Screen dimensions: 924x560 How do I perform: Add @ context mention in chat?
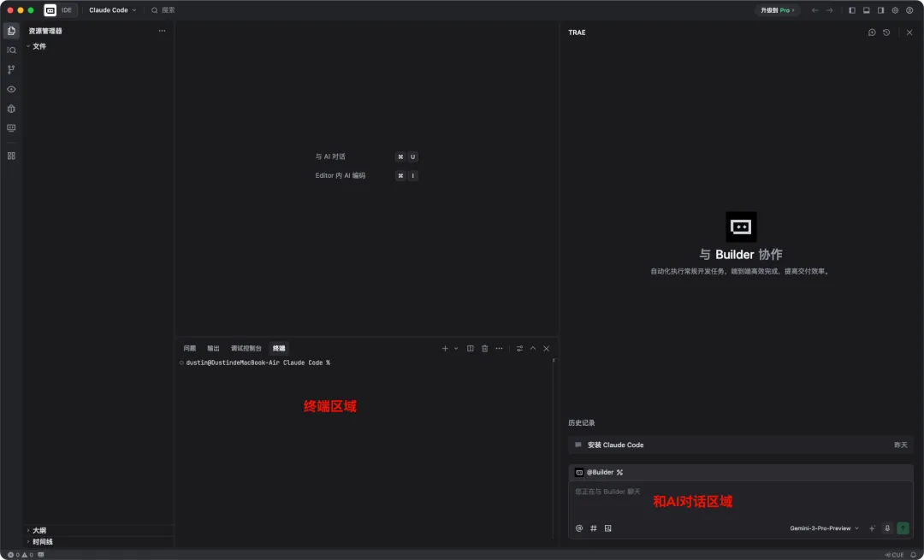tap(579, 528)
